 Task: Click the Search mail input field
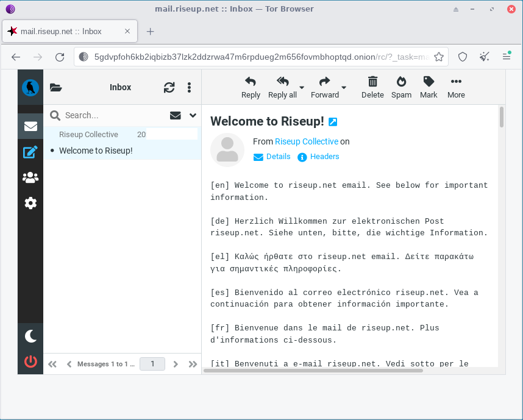coord(113,115)
